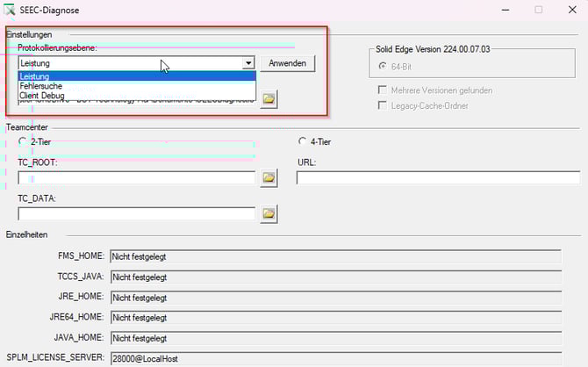Click the FMS_HOME value field
This screenshot has height=367, width=588.
(x=333, y=256)
